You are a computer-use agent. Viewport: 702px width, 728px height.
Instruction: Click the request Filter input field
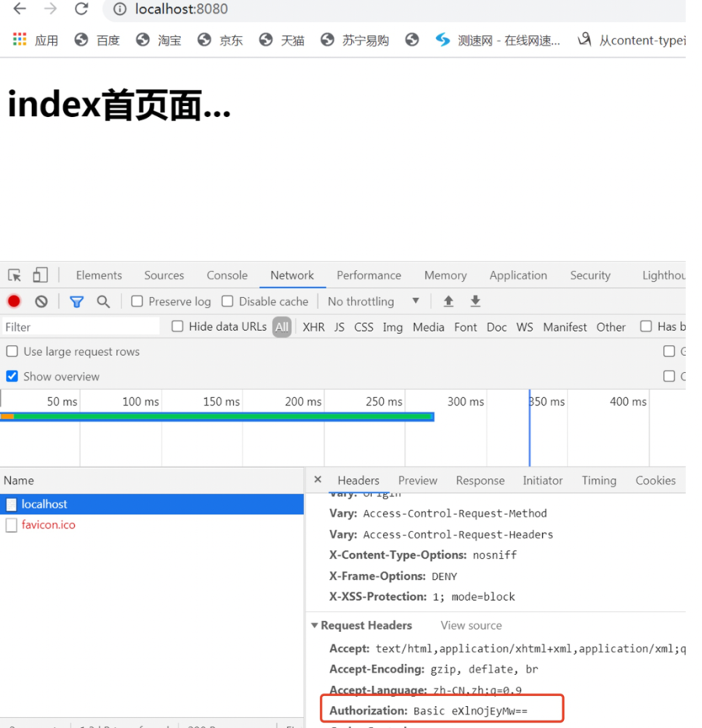[78, 326]
